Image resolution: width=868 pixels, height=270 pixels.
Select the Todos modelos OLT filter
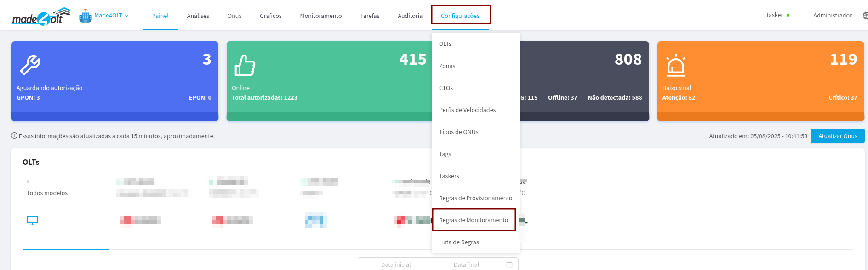coord(47,193)
